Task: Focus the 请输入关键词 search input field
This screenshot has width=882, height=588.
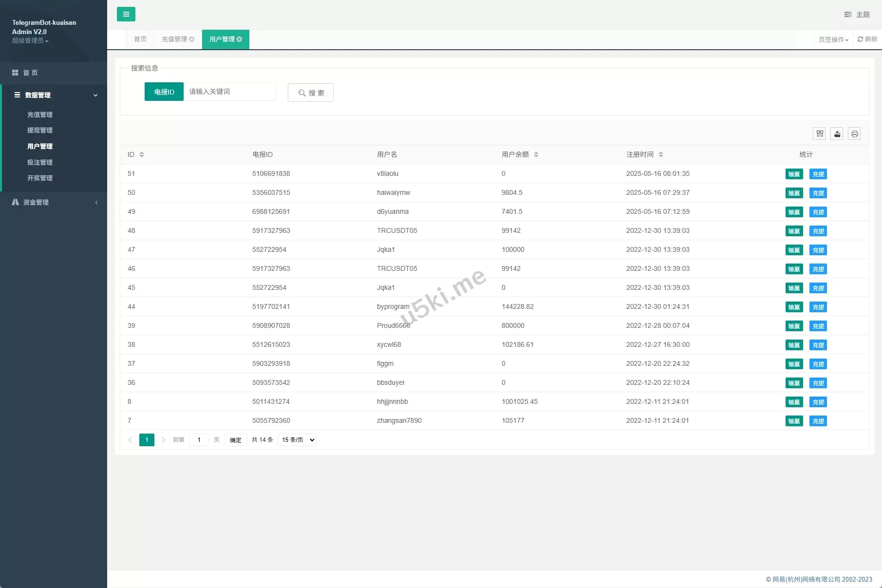Action: point(229,92)
